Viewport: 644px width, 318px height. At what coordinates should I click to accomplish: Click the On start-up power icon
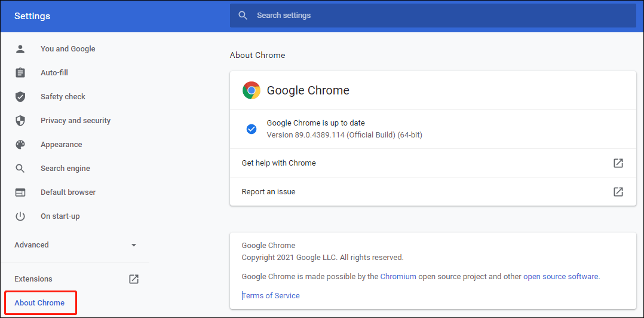pyautogui.click(x=20, y=216)
